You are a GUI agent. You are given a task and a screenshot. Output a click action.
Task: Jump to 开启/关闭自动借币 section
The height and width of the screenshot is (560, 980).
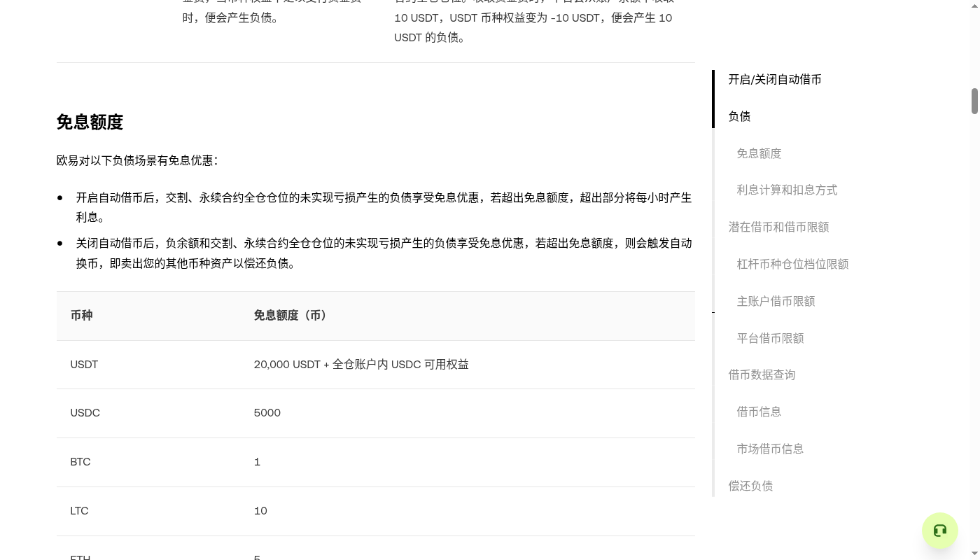[774, 80]
